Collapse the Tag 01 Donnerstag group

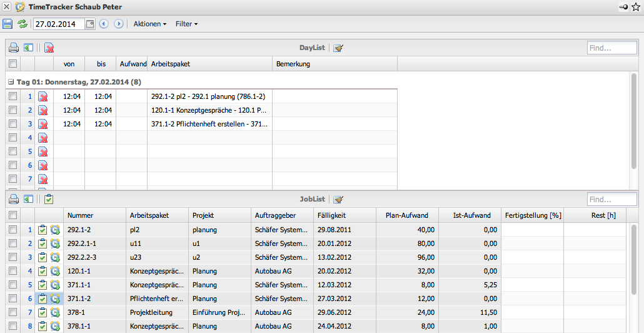click(x=11, y=82)
